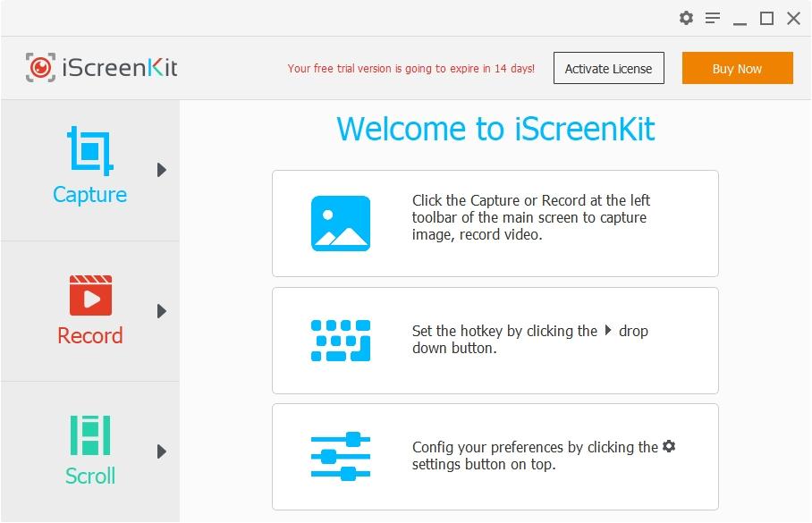Click the orange Buy Now button
Image resolution: width=812 pixels, height=523 pixels.
point(738,68)
